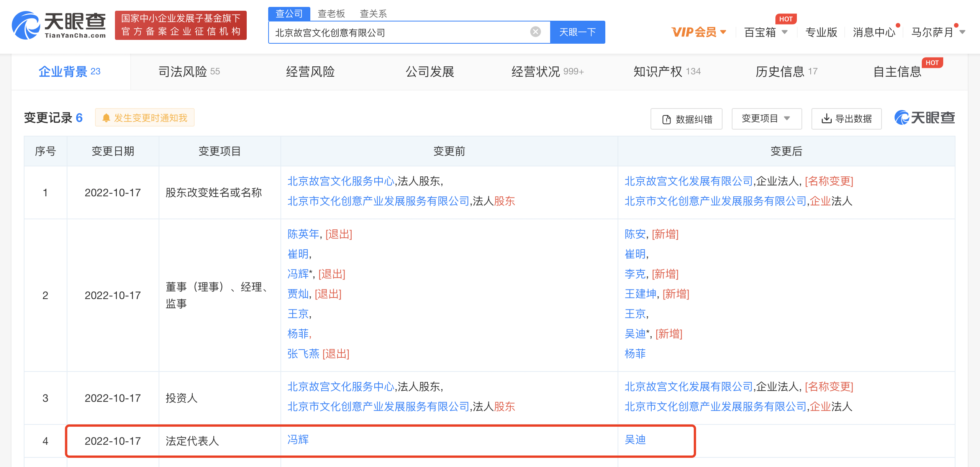Click the clear (X) icon in search box
This screenshot has height=467, width=980.
tap(535, 32)
